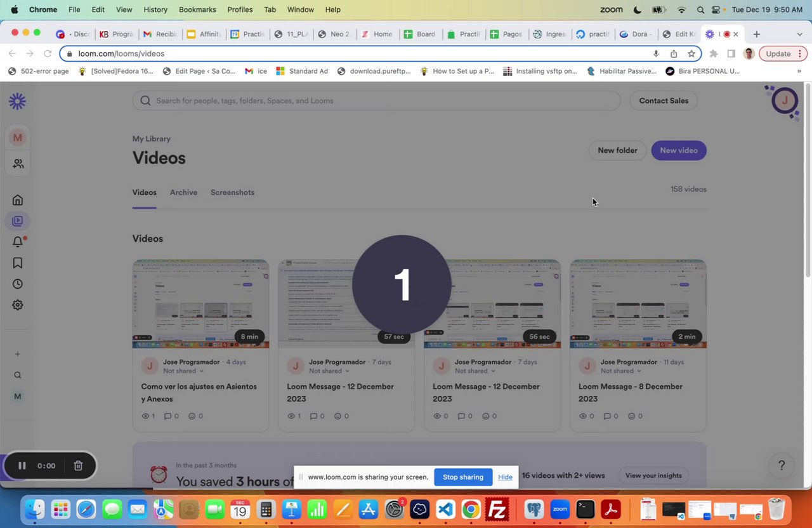Open the help question mark button
Viewport: 812px width, 528px height.
tap(782, 466)
